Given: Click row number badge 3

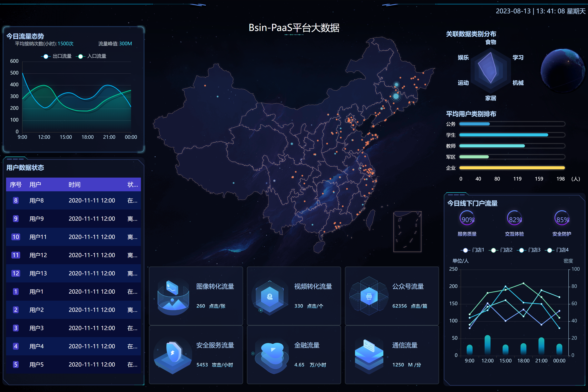Looking at the screenshot, I should coord(16,328).
